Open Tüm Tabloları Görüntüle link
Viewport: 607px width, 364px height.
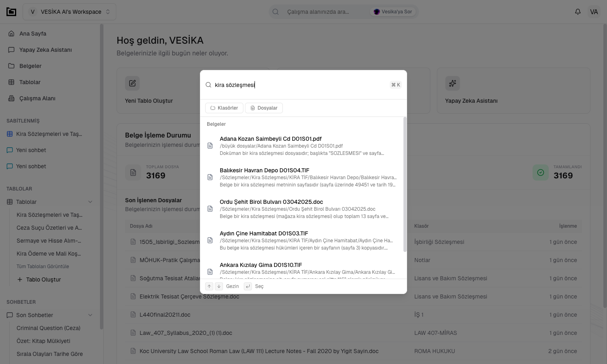43,267
